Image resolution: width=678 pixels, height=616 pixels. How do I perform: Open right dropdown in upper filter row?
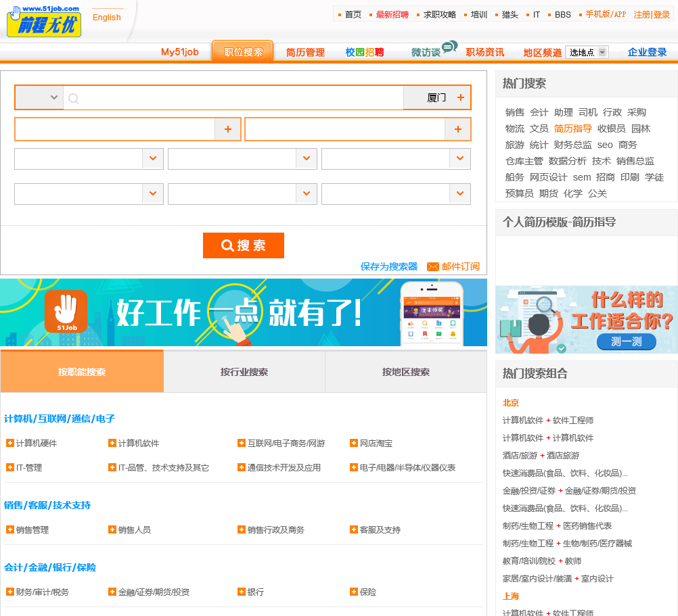396,158
